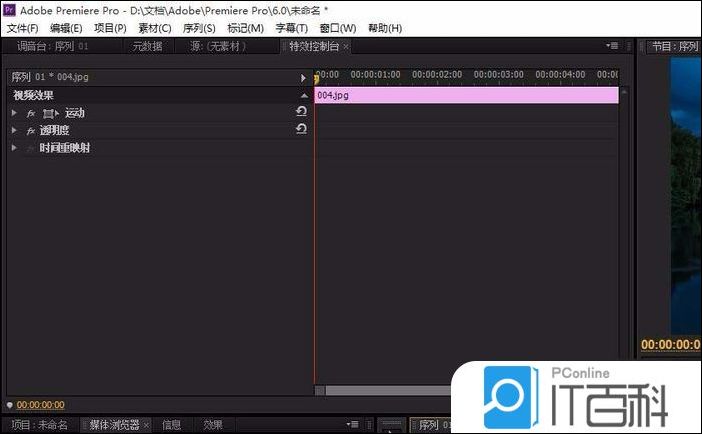Close the 媒体浏览器 tab

click(146, 425)
